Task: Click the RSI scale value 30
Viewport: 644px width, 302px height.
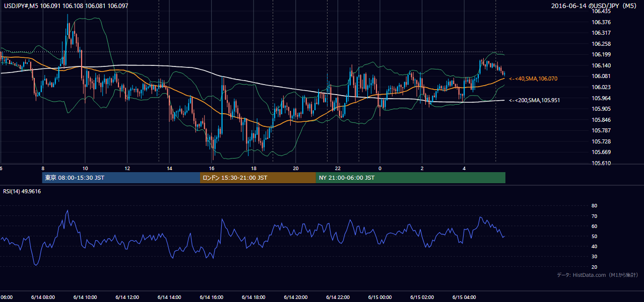Action: pyautogui.click(x=594, y=256)
